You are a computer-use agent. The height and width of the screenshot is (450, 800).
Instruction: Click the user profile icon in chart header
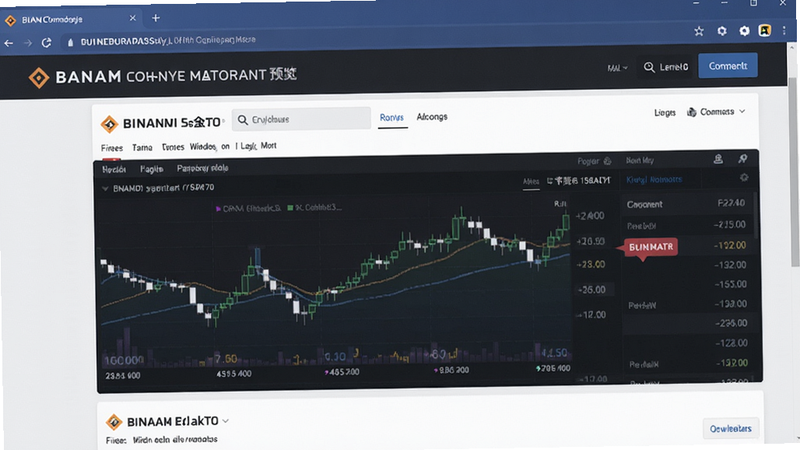718,159
